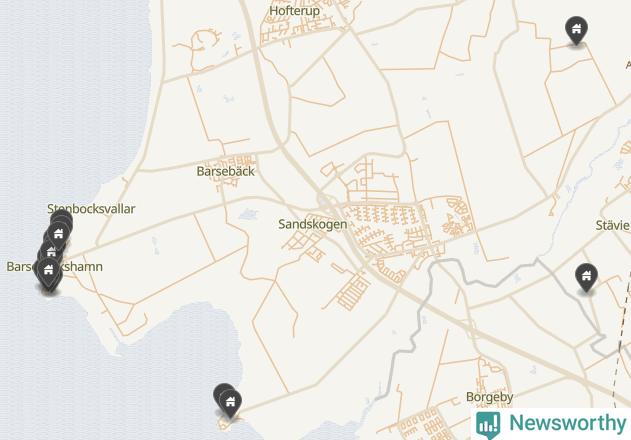Image resolution: width=631 pixels, height=440 pixels.
Task: Click the open sea area west of Barsebäck
Action: pos(68,101)
